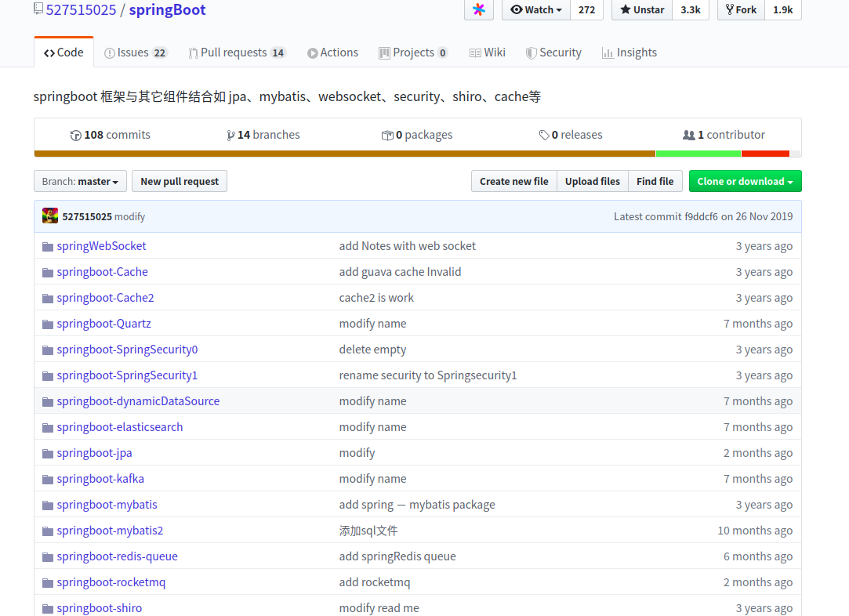Expand Clone or download menu
The height and width of the screenshot is (616, 849).
click(745, 181)
